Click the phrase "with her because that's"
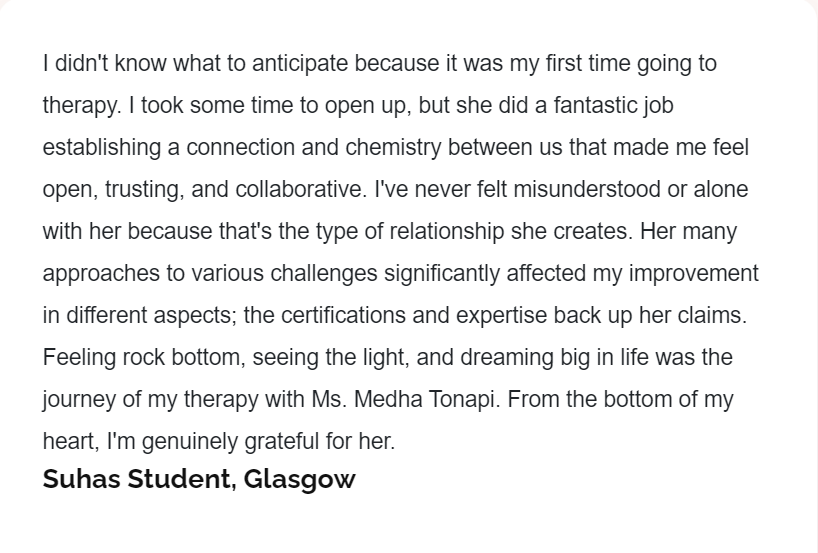Viewport: 818px width, 553px height. pos(157,232)
